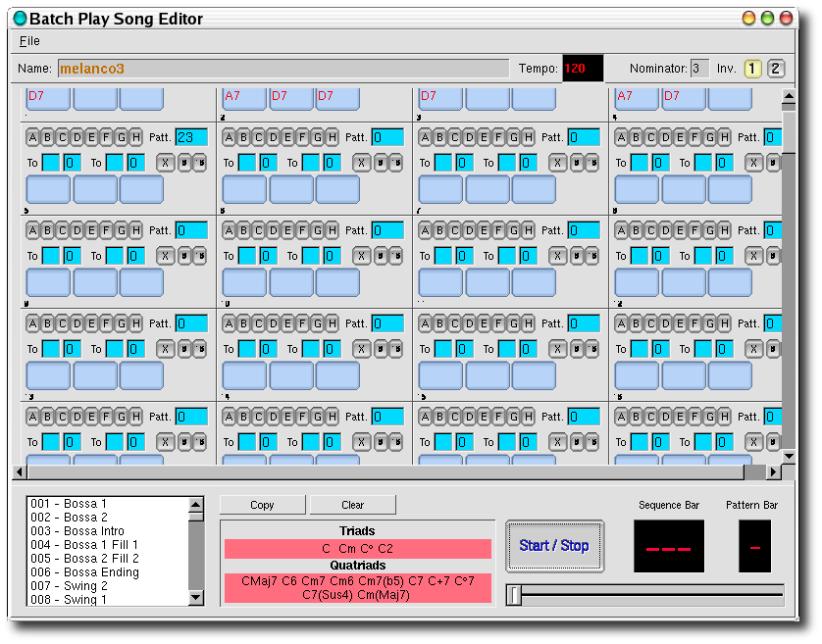Click the icon button beside X in bar 9
Image resolution: width=822 pixels, height=644 pixels.
coord(184,256)
